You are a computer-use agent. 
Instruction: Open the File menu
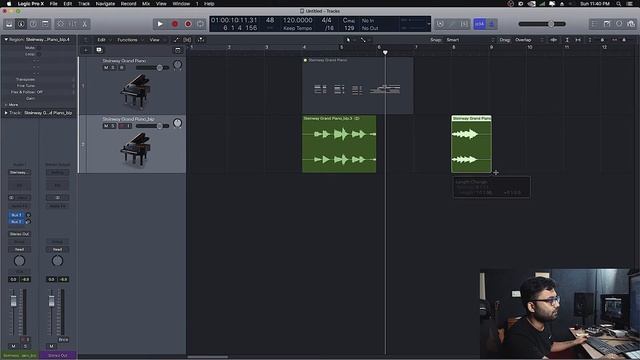coord(53,4)
